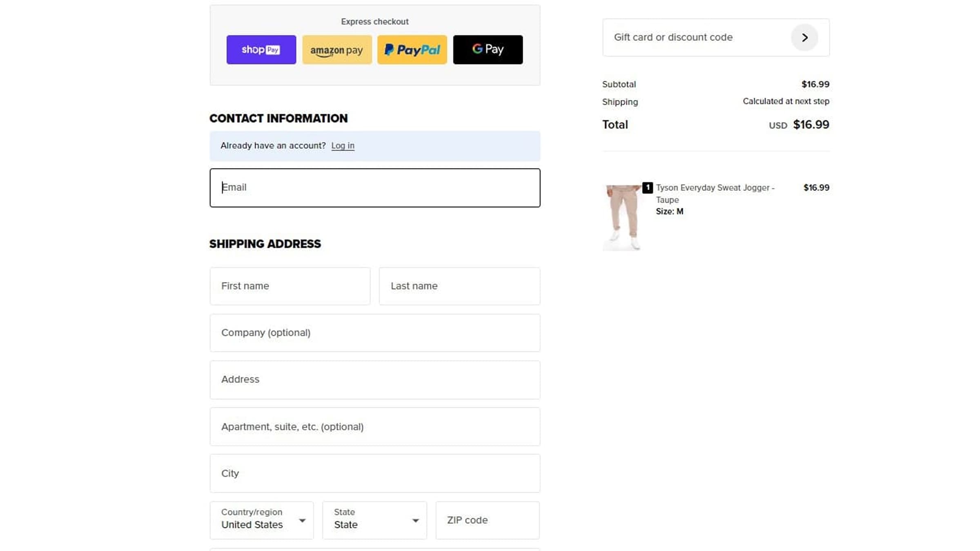Apply the discount code arrow button
Viewport: 980px width, 551px height.
tap(804, 38)
